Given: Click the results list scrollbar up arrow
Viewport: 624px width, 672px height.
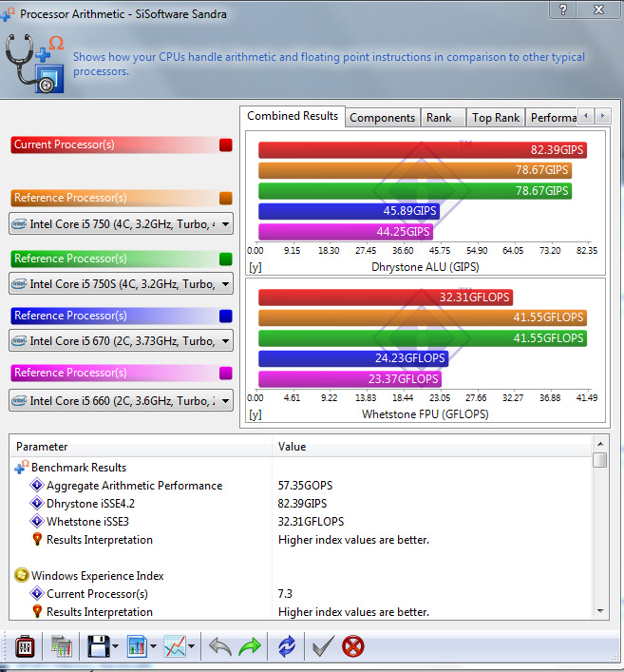Looking at the screenshot, I should pos(600,444).
